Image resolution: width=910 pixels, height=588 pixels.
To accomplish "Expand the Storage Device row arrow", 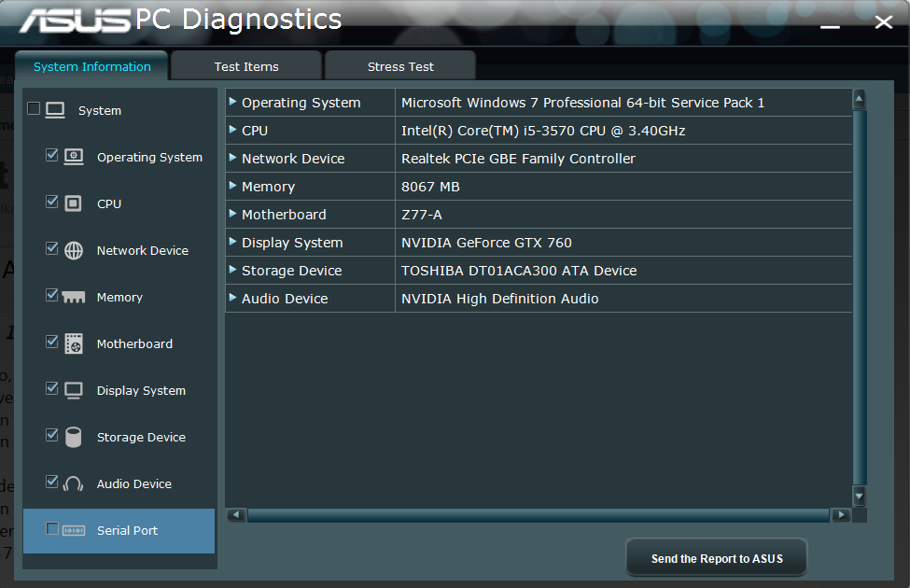I will 232,270.
